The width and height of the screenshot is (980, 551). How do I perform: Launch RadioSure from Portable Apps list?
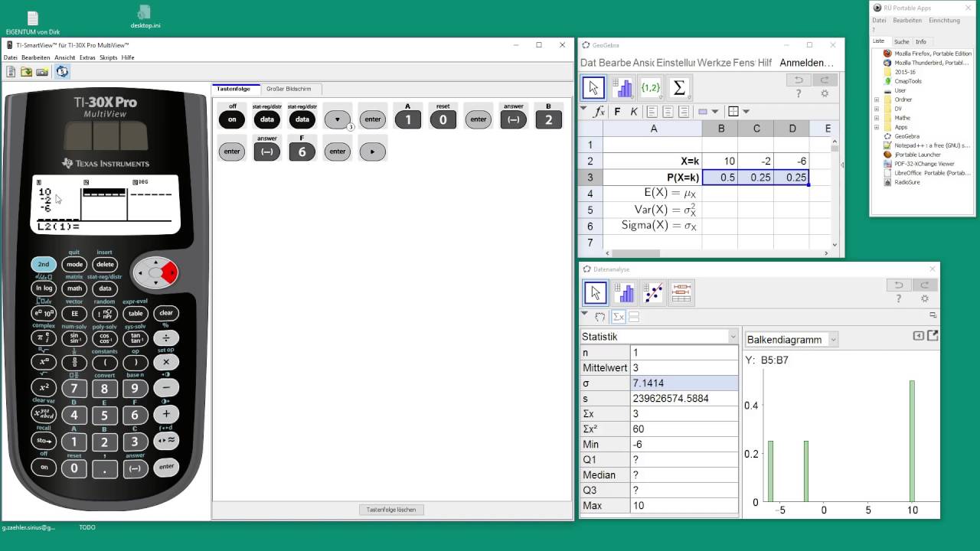coord(902,182)
